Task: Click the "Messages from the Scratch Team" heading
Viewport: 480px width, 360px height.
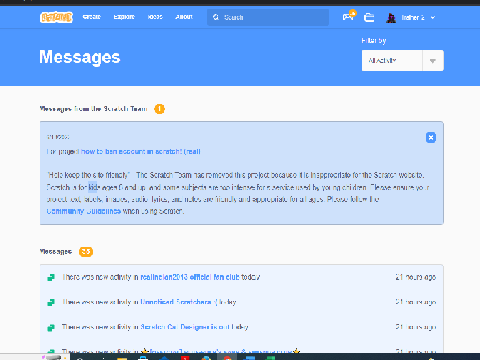Action: point(93,109)
